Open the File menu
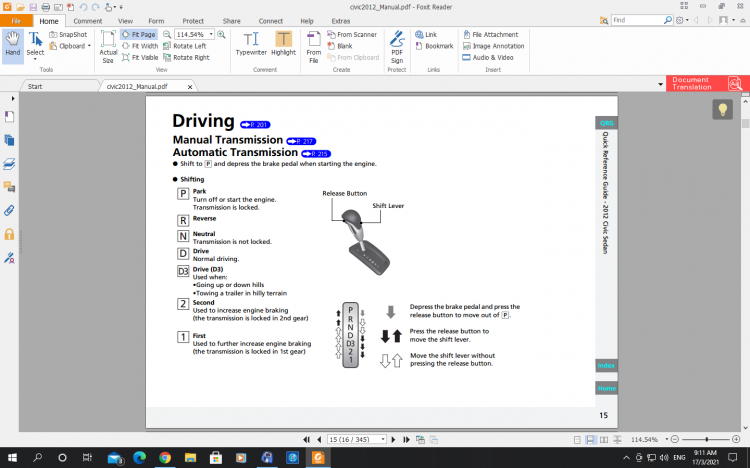Image resolution: width=750 pixels, height=468 pixels. pyautogui.click(x=16, y=21)
